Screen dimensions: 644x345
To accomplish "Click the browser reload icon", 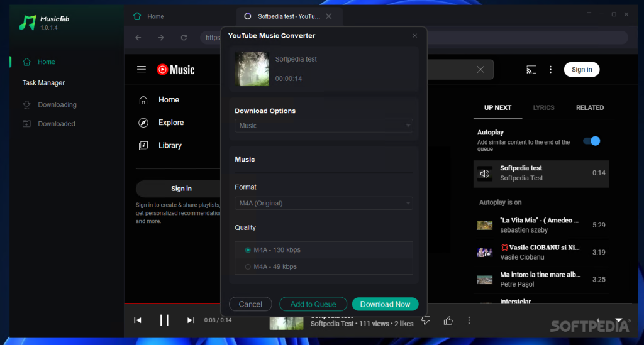I will pos(184,38).
